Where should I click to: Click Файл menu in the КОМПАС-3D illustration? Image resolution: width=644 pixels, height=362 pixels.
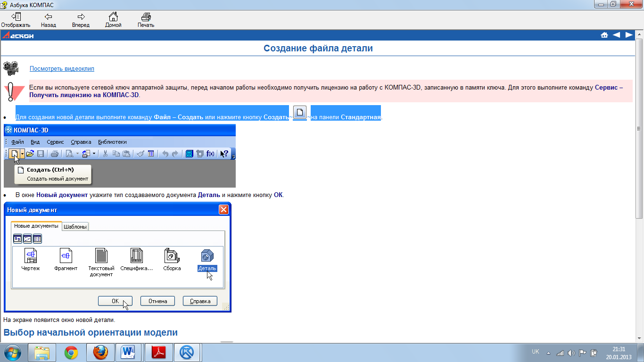(x=18, y=142)
